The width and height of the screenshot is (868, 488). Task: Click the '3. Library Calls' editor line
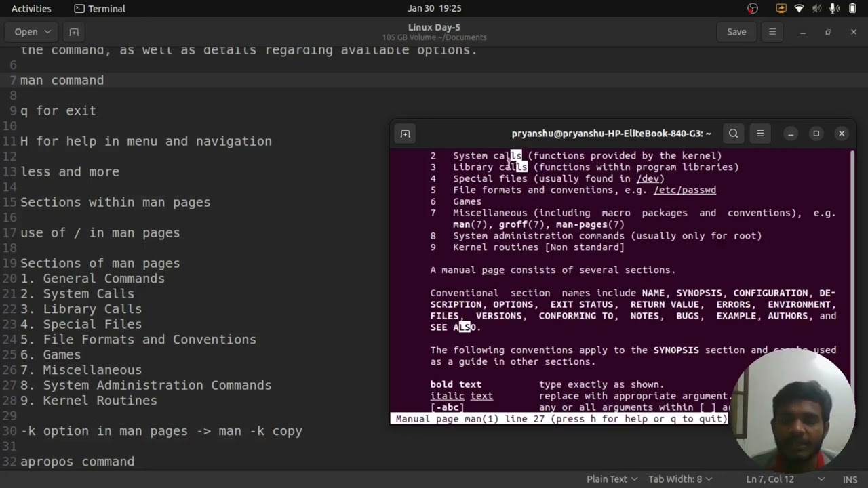[81, 309]
